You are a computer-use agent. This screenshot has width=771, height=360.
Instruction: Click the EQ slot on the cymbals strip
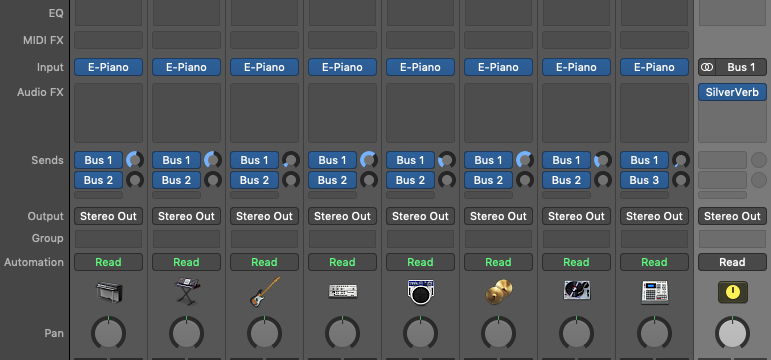click(499, 13)
